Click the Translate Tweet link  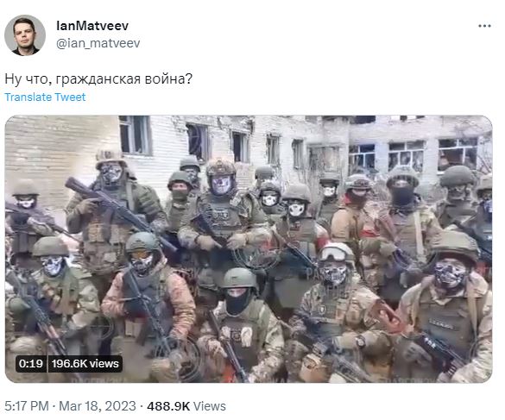(x=45, y=97)
